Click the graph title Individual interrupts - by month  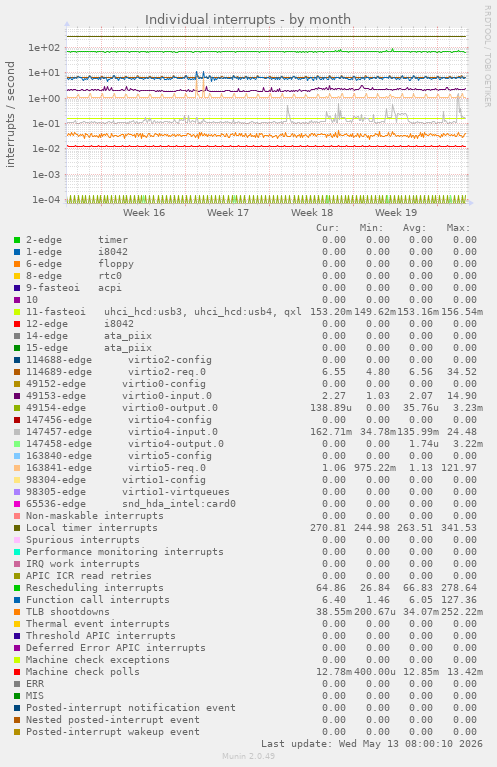(248, 20)
